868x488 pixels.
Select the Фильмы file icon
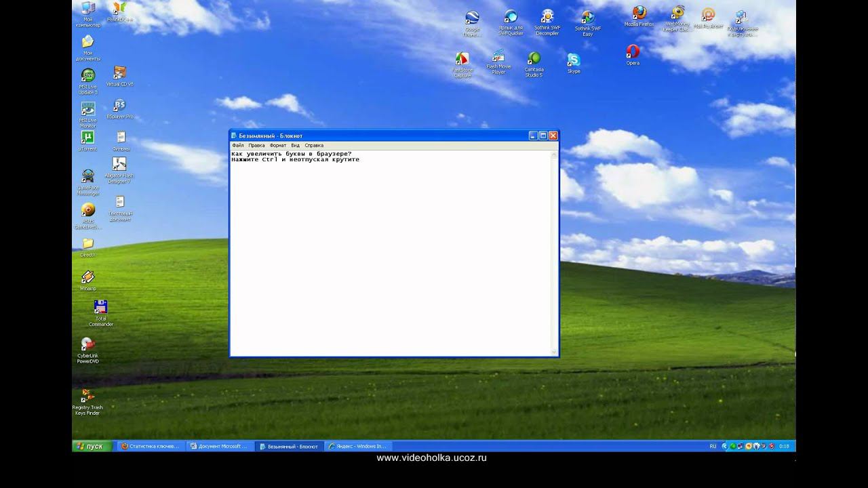click(121, 141)
